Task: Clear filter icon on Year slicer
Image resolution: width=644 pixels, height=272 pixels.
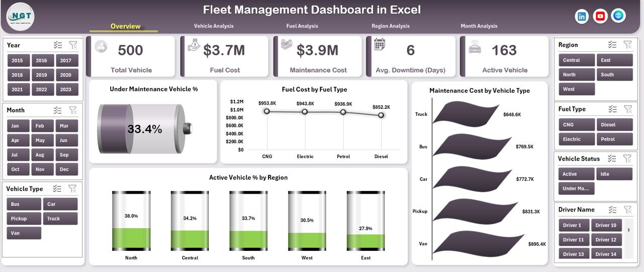Action: point(73,45)
